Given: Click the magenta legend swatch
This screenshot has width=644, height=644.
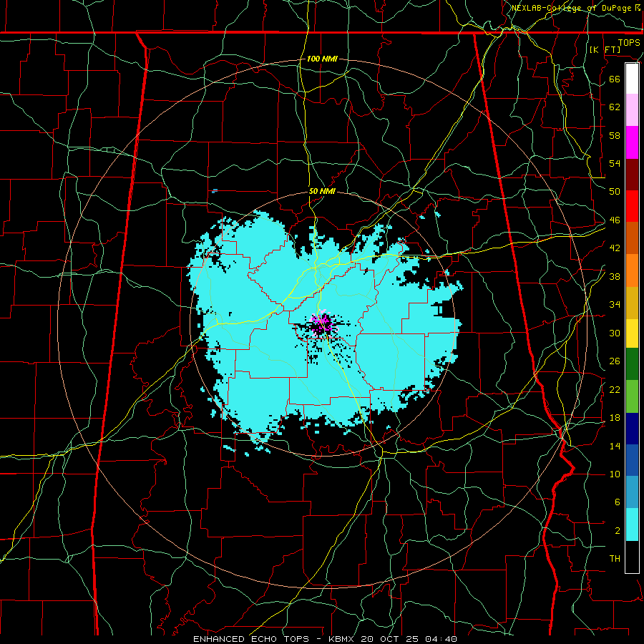Looking at the screenshot, I should [632, 142].
